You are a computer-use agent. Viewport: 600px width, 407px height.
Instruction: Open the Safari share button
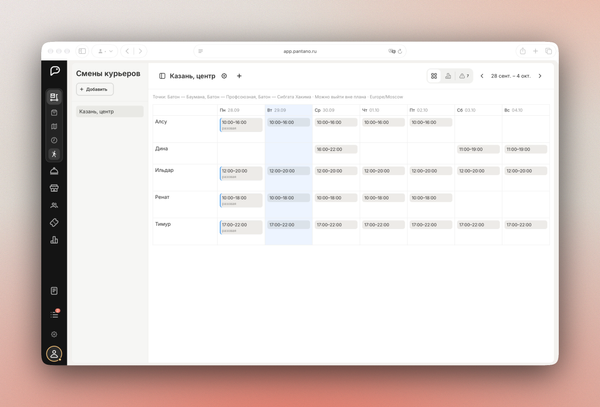point(523,51)
